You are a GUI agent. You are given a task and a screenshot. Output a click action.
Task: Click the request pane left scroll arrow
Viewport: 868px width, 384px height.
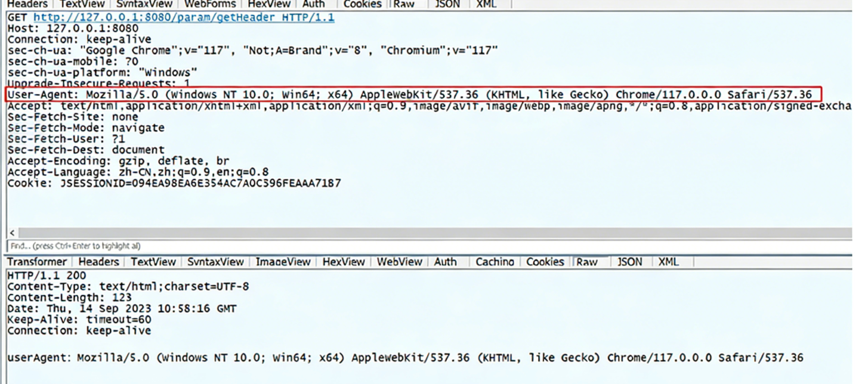point(12,233)
